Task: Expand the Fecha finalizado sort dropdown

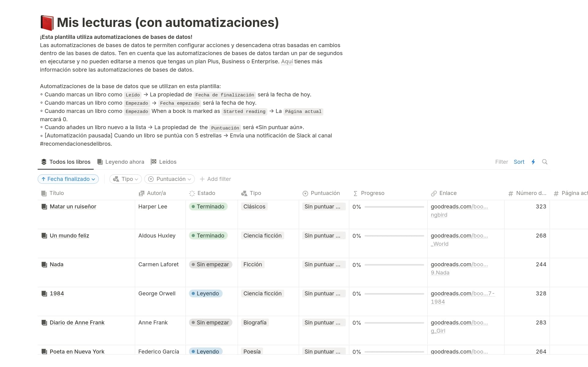Action: pyautogui.click(x=68, y=179)
